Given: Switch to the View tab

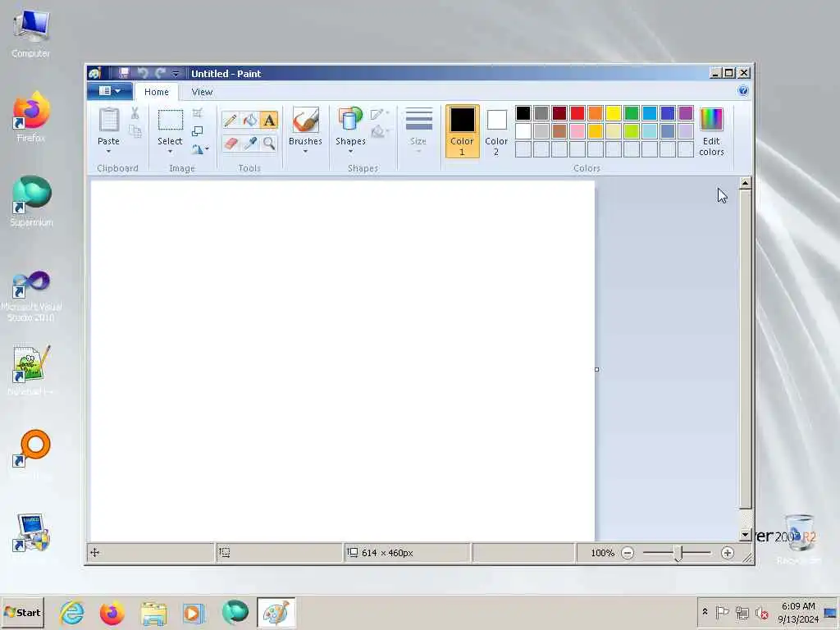Looking at the screenshot, I should pos(202,92).
